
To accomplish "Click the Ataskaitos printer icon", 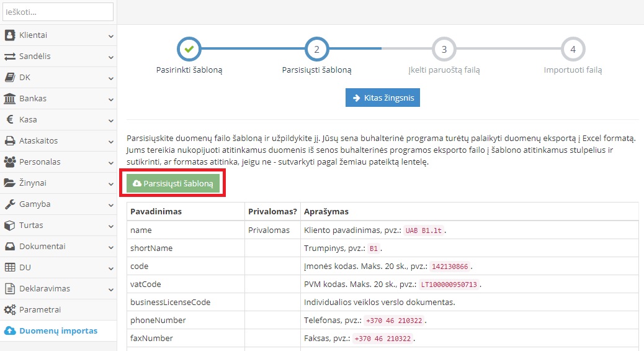I will point(10,141).
